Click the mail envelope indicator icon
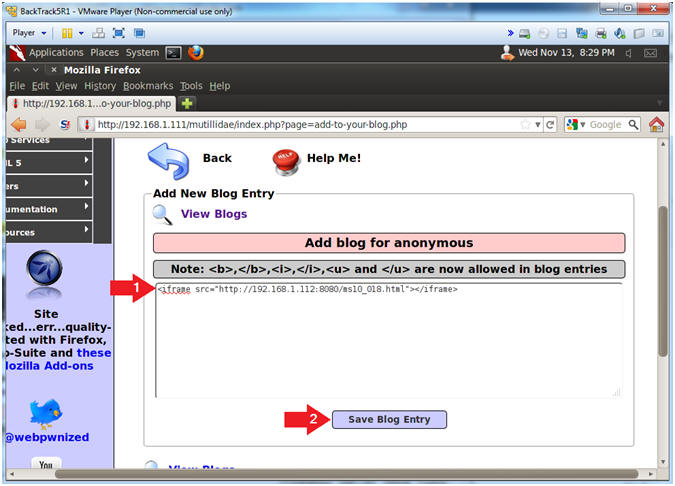Screen dimensions: 675x486 click(x=650, y=53)
